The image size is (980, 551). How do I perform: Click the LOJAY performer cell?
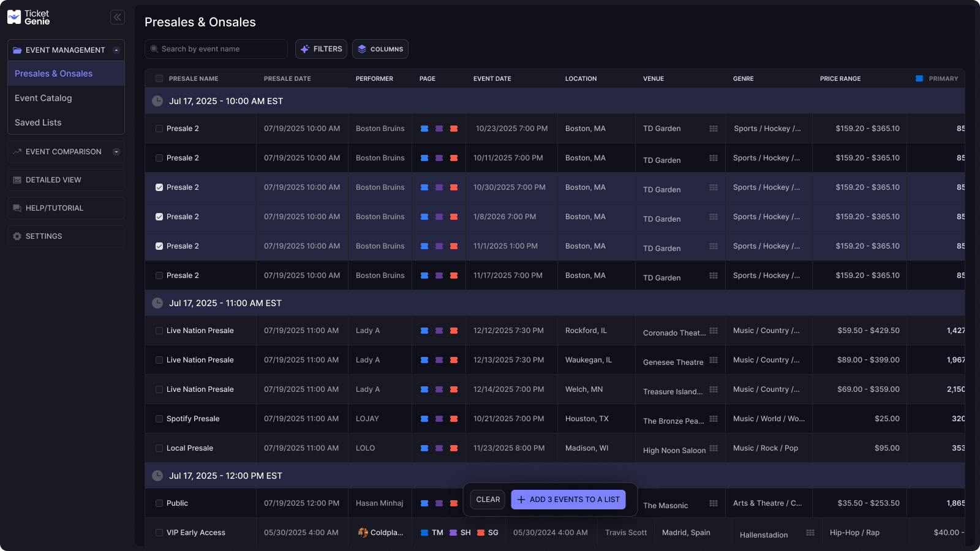(x=367, y=419)
